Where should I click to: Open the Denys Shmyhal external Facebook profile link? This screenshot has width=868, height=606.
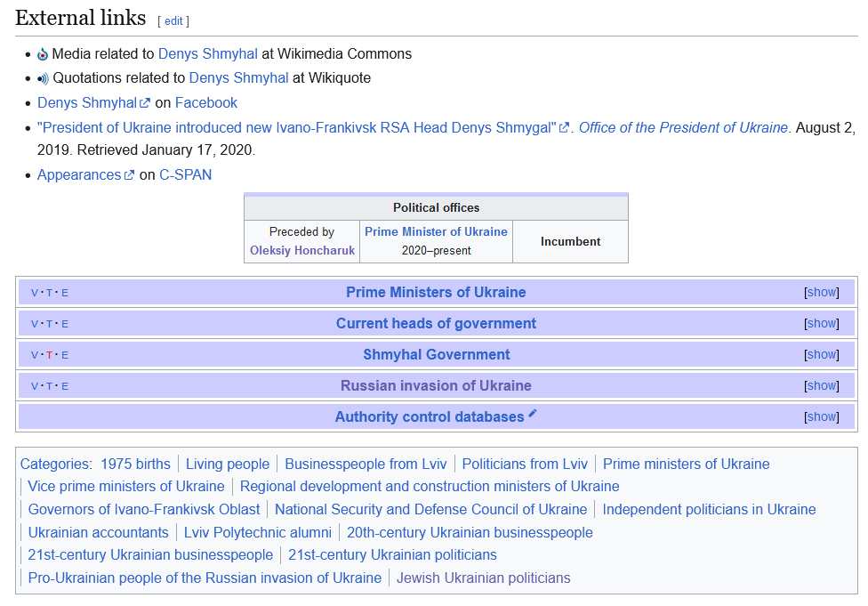coord(93,102)
